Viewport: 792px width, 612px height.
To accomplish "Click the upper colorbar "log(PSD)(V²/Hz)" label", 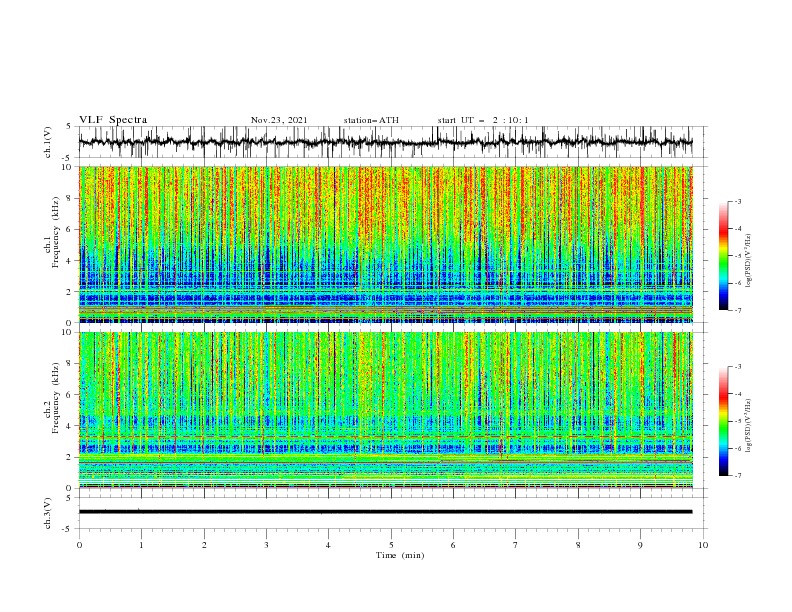I will [x=748, y=261].
